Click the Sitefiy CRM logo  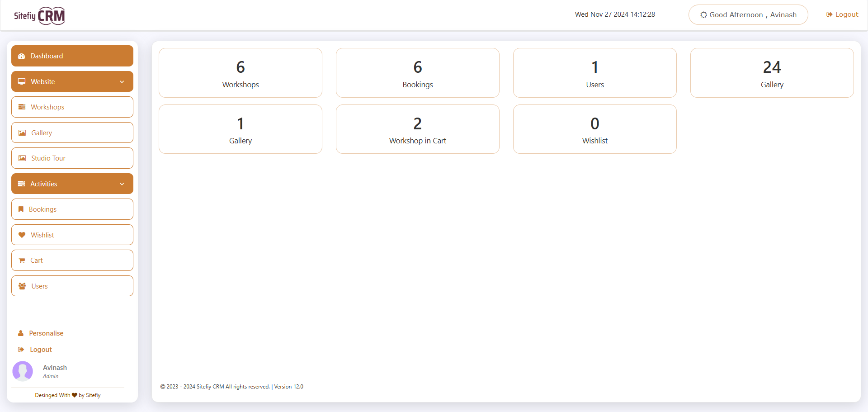pyautogui.click(x=39, y=15)
